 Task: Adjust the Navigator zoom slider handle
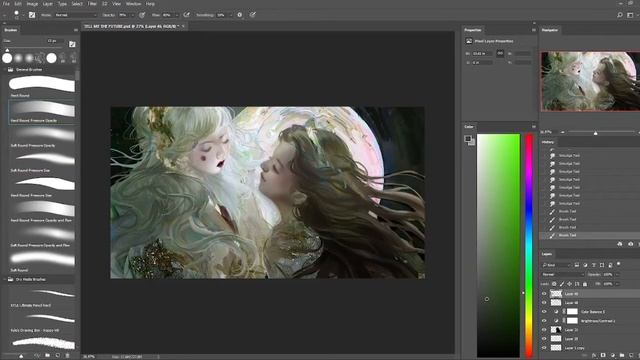pyautogui.click(x=596, y=133)
